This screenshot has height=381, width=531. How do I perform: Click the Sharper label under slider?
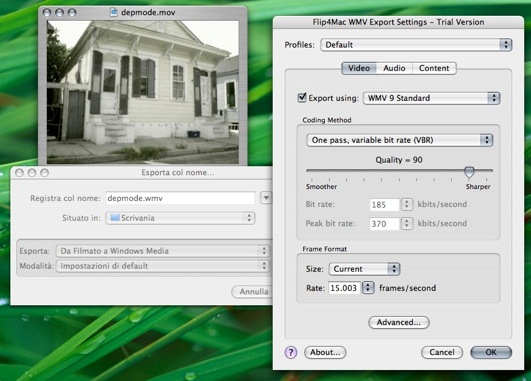[x=478, y=187]
